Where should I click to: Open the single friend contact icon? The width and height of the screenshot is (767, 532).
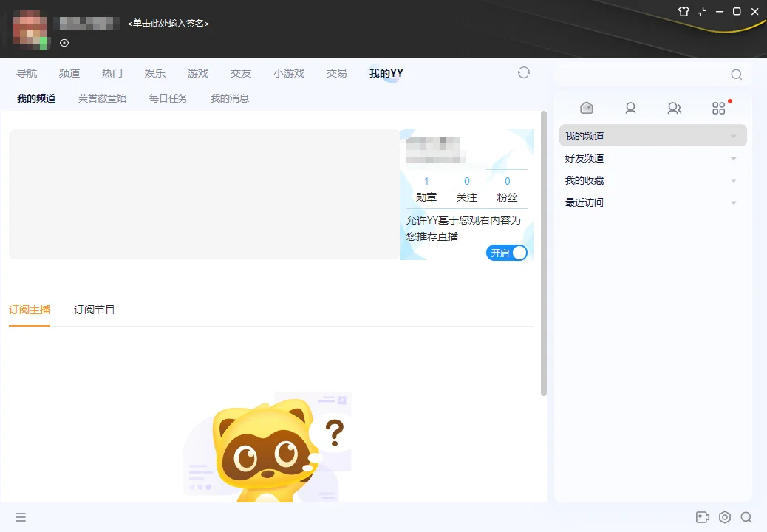pyautogui.click(x=630, y=108)
